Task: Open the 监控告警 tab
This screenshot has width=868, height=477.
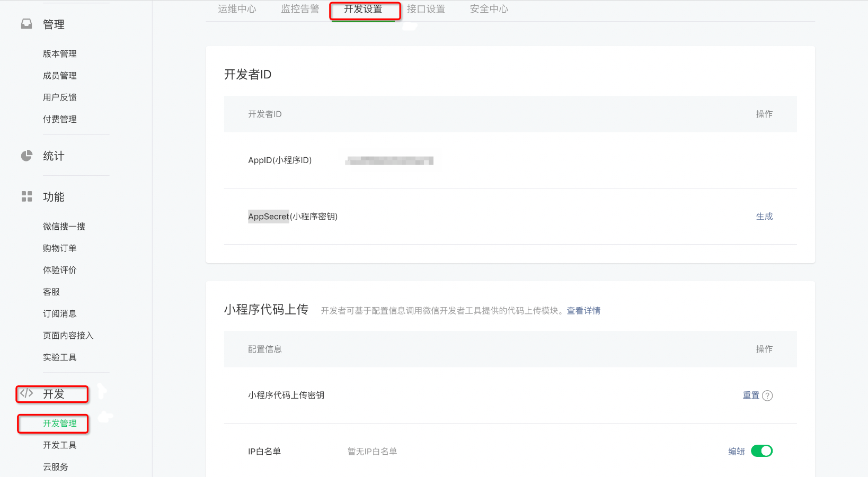Action: pos(300,9)
